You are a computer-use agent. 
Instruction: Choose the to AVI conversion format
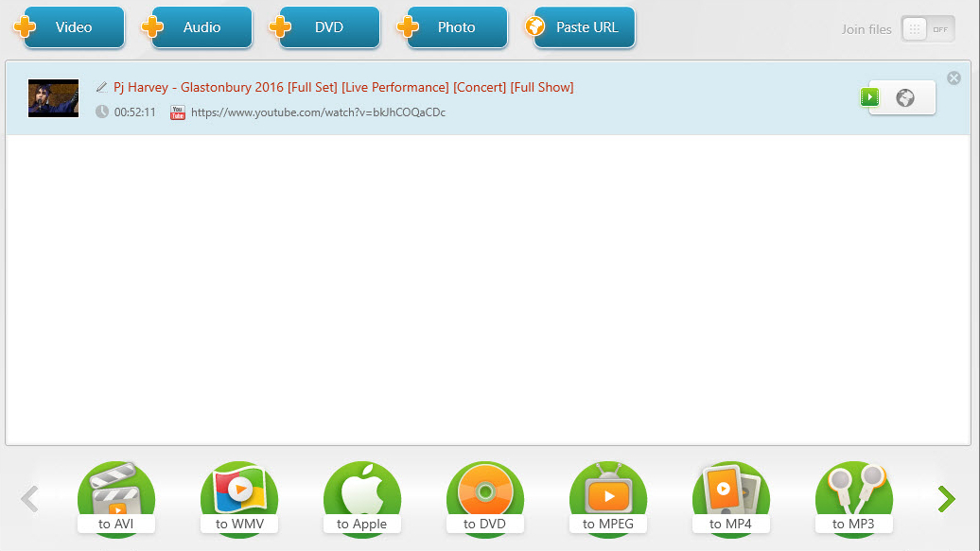coord(116,498)
